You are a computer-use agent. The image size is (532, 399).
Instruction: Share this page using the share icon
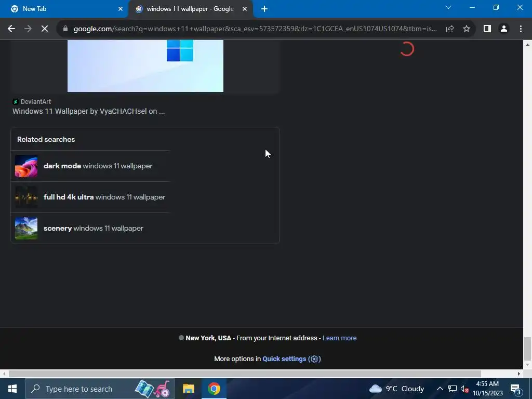(x=450, y=29)
